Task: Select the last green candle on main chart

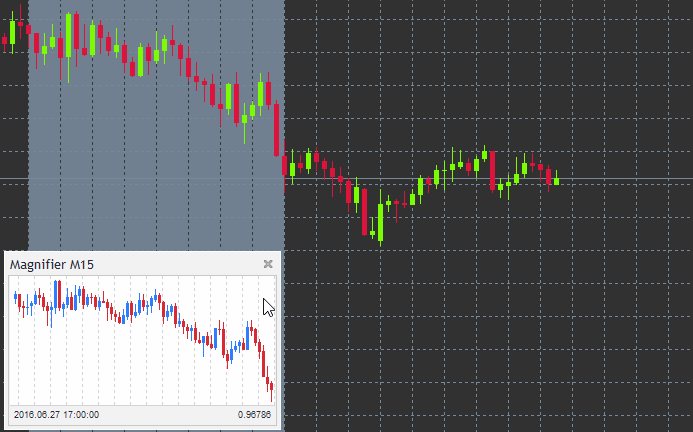Action: [556, 179]
